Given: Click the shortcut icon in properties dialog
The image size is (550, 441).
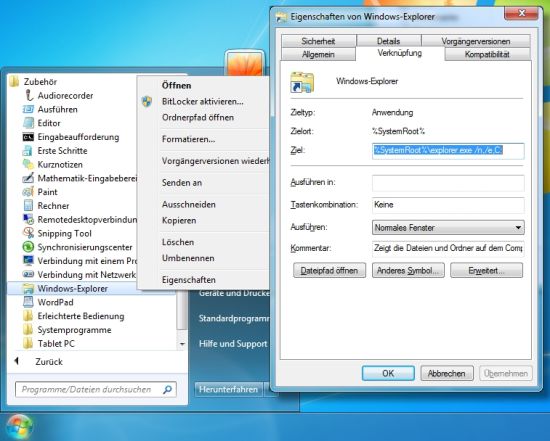Looking at the screenshot, I should (x=302, y=82).
